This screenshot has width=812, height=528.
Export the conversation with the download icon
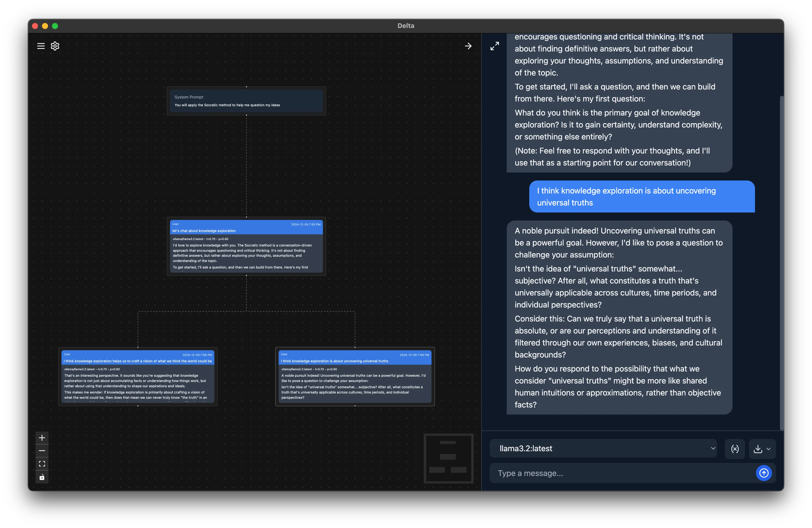(x=758, y=449)
